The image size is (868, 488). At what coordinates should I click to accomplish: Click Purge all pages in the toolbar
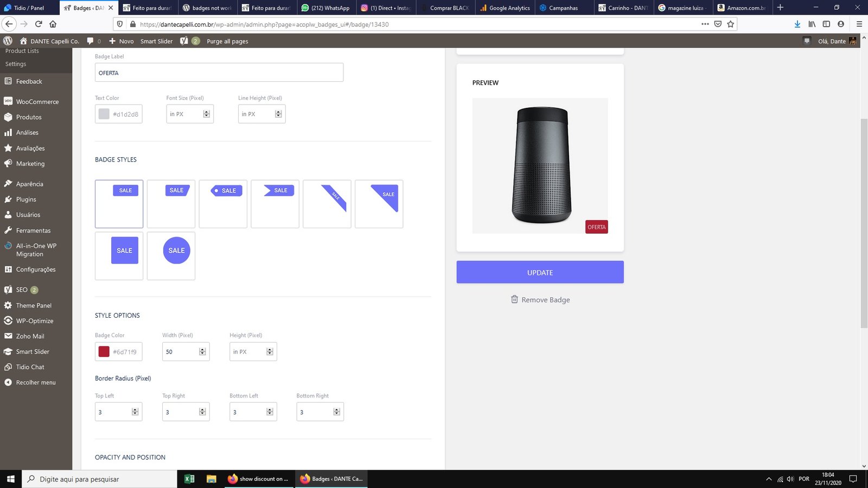tap(227, 41)
